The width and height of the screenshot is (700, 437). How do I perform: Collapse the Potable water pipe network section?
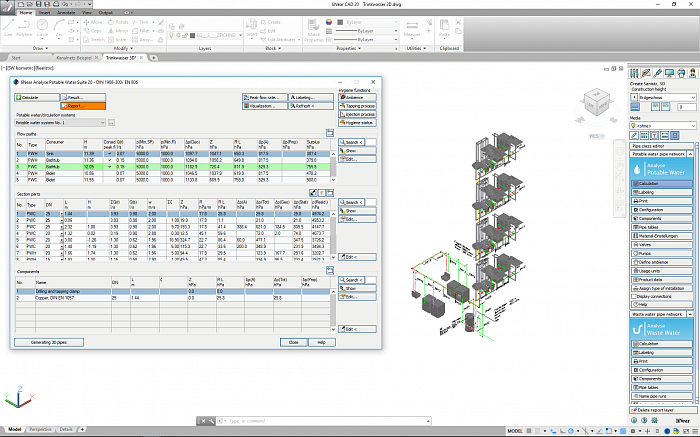pos(690,154)
